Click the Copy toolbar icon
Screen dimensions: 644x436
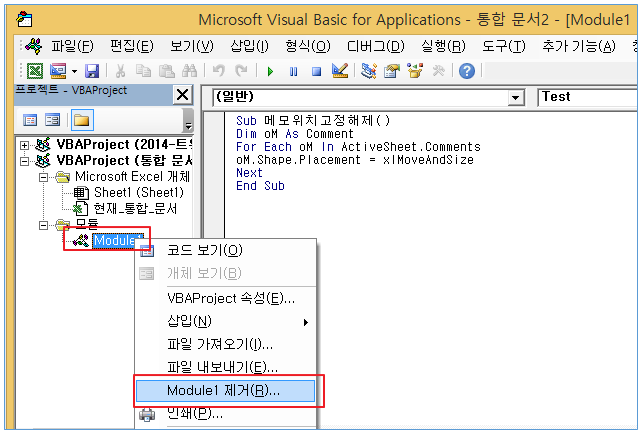tap(143, 71)
